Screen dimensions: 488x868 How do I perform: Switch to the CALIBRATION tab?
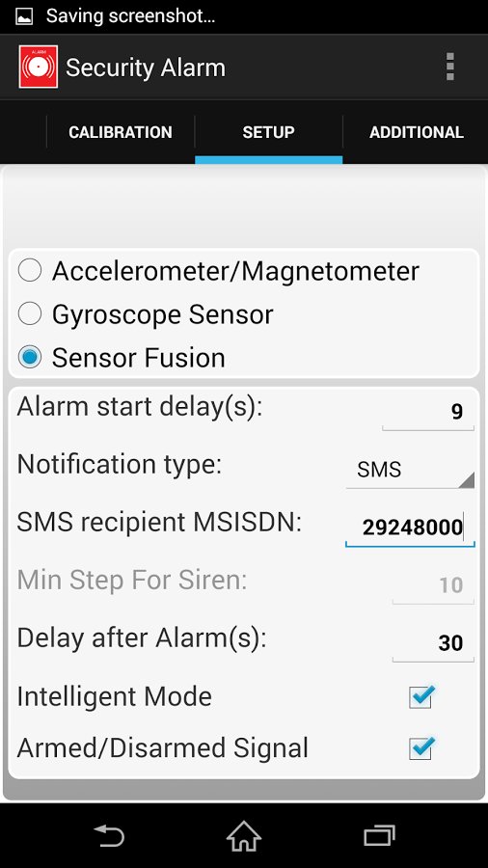pyautogui.click(x=121, y=132)
